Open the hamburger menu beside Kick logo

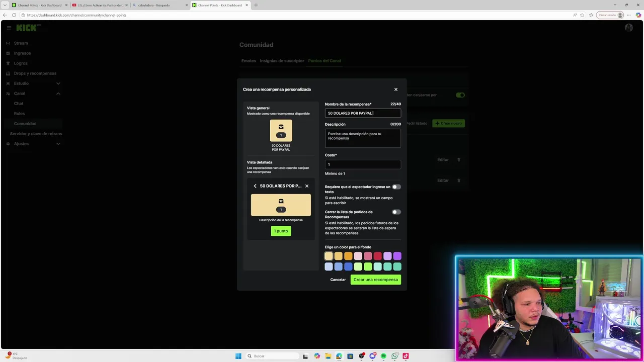(9, 28)
